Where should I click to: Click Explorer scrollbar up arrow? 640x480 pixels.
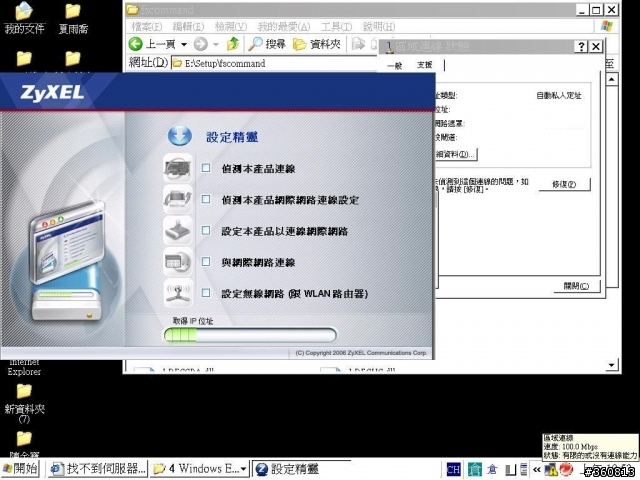point(611,79)
